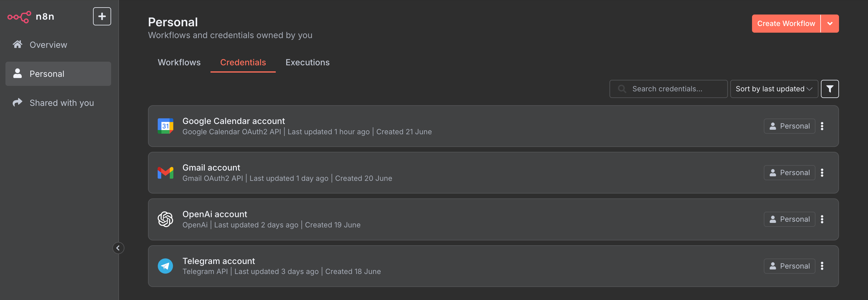This screenshot has width=868, height=300.
Task: Open three-dot menu for OpenAi account
Action: click(x=822, y=219)
